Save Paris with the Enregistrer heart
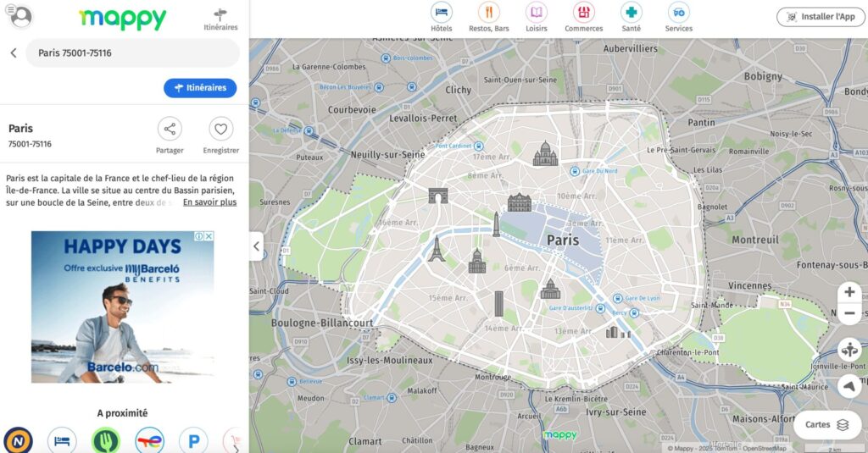The image size is (868, 453). (220, 130)
